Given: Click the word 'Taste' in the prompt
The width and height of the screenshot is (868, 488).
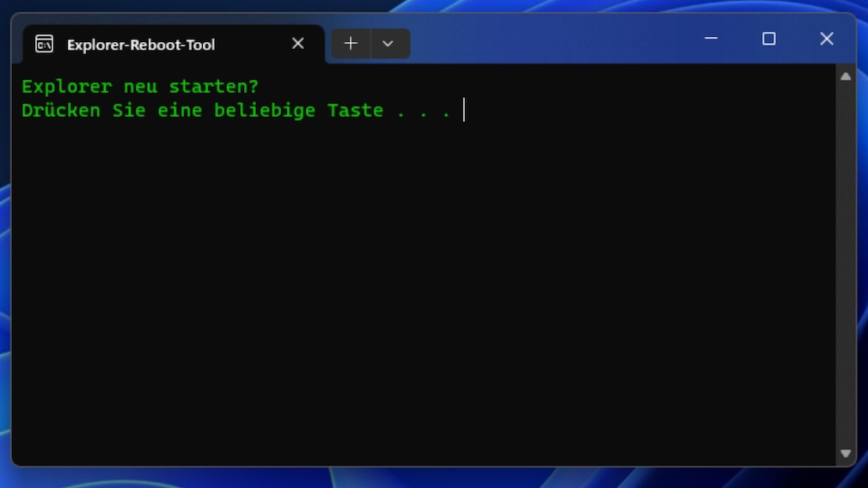Looking at the screenshot, I should pos(355,111).
